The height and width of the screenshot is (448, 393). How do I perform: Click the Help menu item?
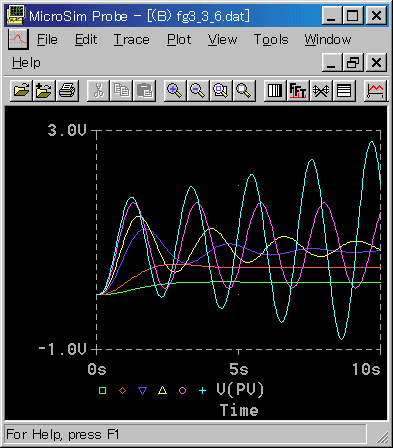[x=26, y=63]
